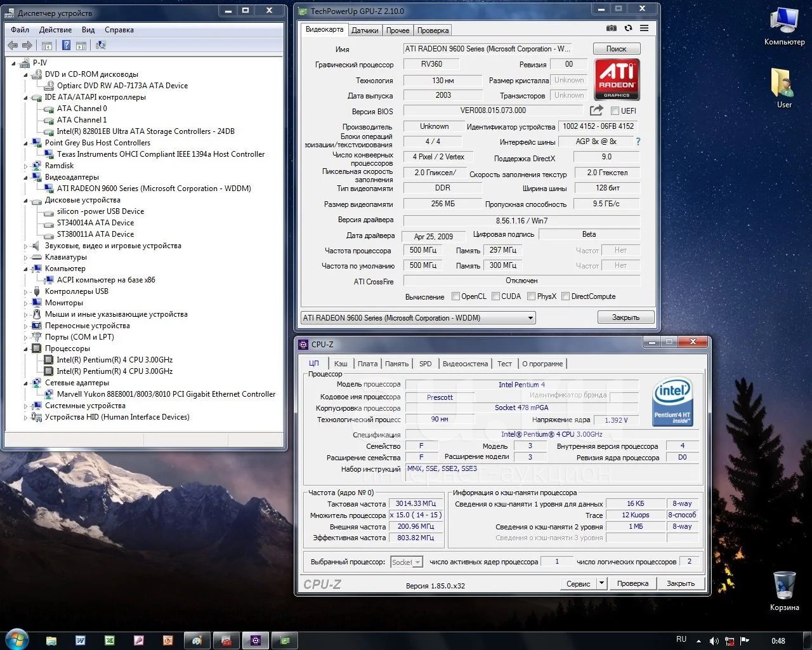Switch to the Кэш tab in CPU-Z
This screenshot has width=812, height=650.
click(x=341, y=364)
